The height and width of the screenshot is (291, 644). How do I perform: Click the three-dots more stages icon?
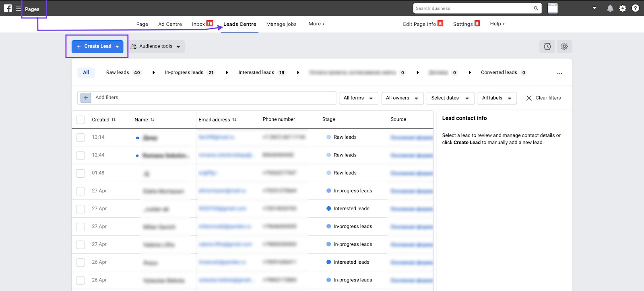coord(559,74)
